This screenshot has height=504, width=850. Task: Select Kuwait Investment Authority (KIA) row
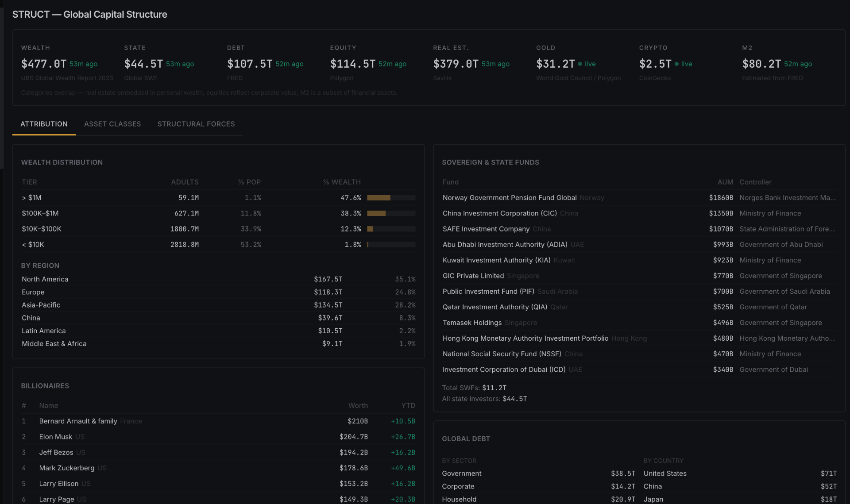(x=639, y=260)
